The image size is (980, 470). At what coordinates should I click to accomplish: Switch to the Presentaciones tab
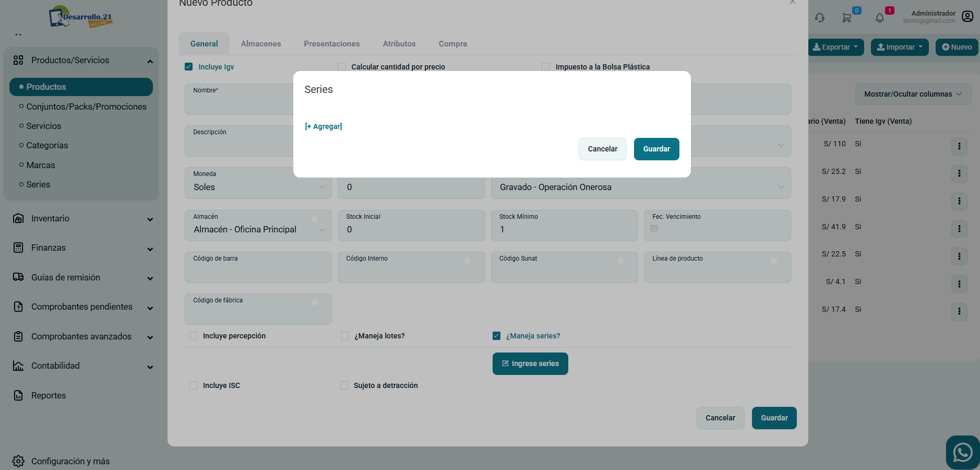click(x=332, y=44)
